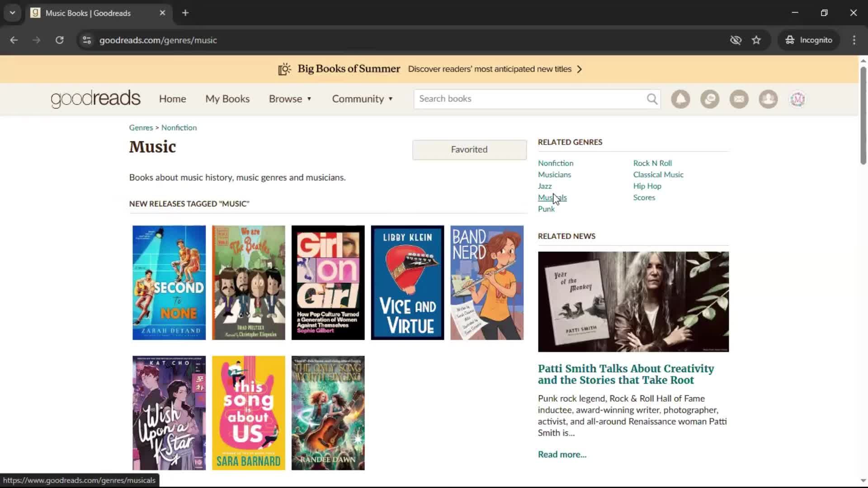The width and height of the screenshot is (868, 488).
Task: Open related genre Nonfiction
Action: pos(556,163)
